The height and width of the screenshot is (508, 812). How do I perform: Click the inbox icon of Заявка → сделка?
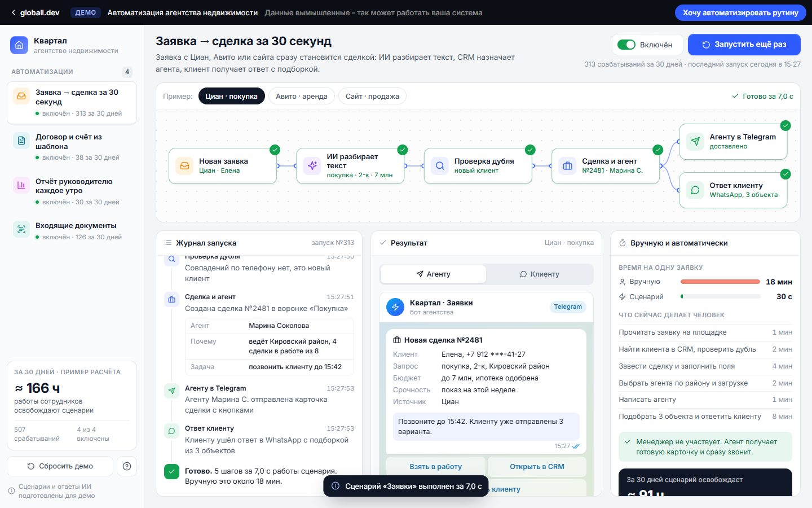click(x=21, y=96)
